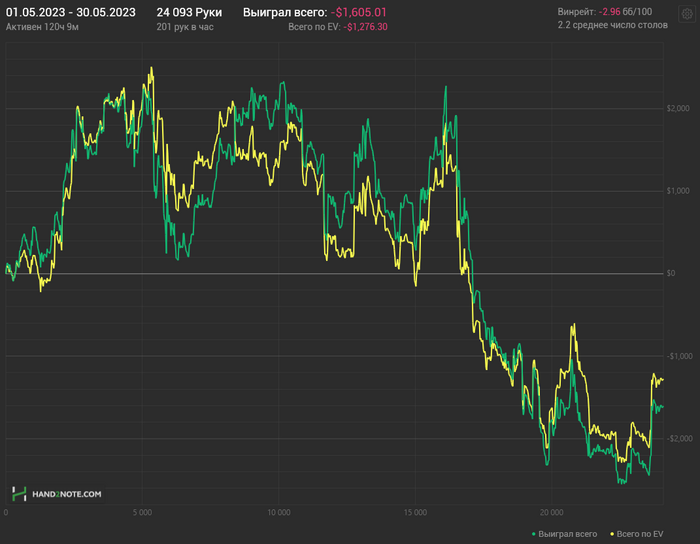Click the green dot beside 'Выиграл всего' legend
This screenshot has height=544, width=700.
coord(533,534)
